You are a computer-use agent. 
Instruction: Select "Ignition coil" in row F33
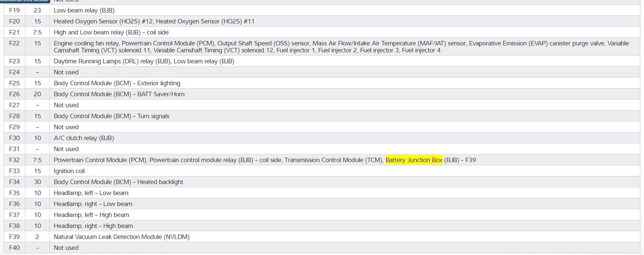click(69, 171)
